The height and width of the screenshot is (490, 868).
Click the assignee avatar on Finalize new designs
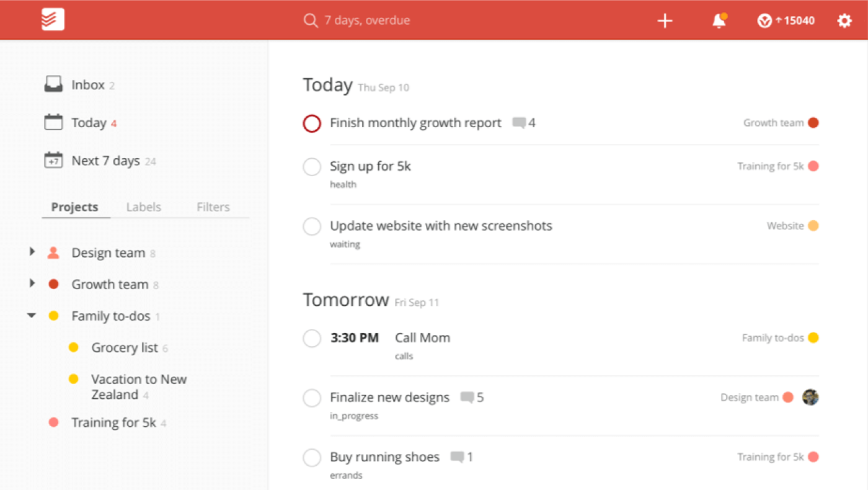pos(810,397)
